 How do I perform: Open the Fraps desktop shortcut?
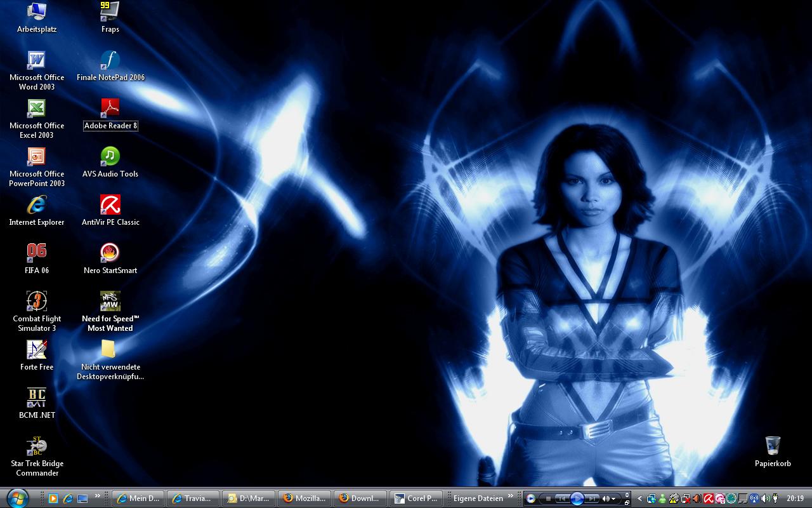point(110,11)
